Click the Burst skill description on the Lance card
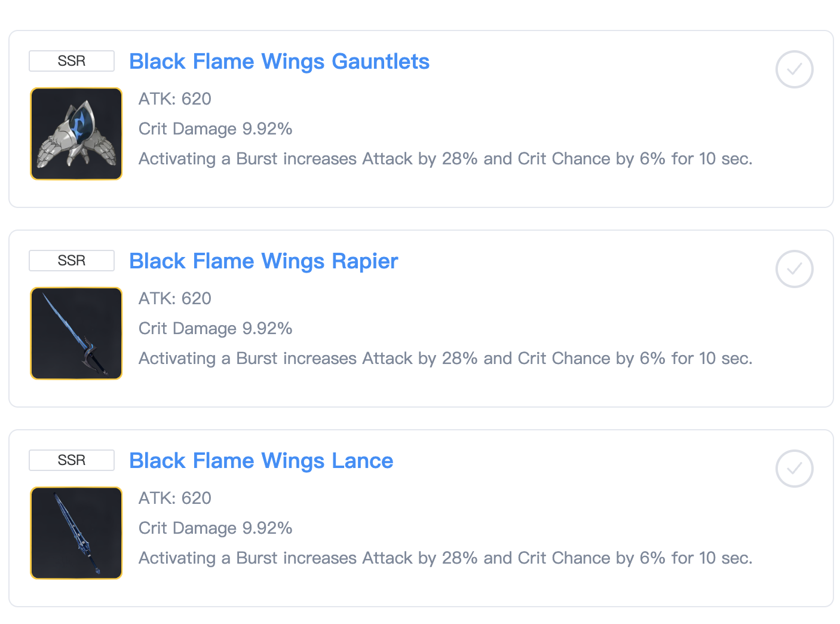 (x=446, y=558)
